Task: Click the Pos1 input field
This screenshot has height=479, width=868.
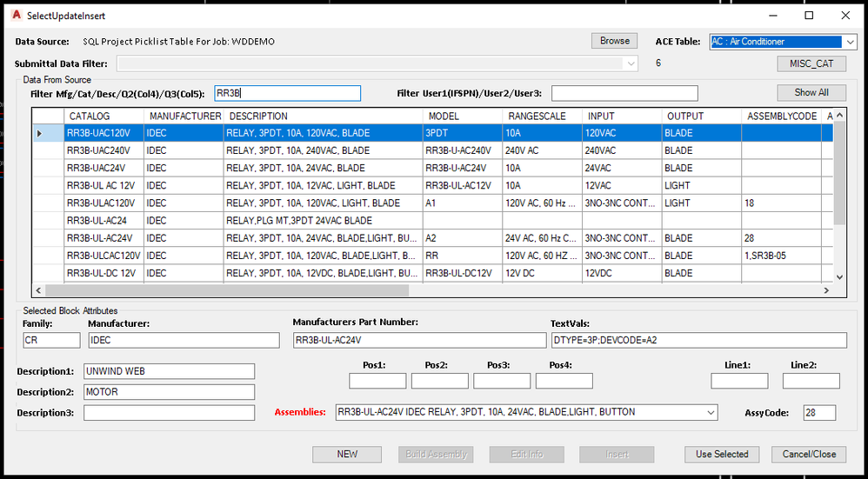Action: (377, 381)
